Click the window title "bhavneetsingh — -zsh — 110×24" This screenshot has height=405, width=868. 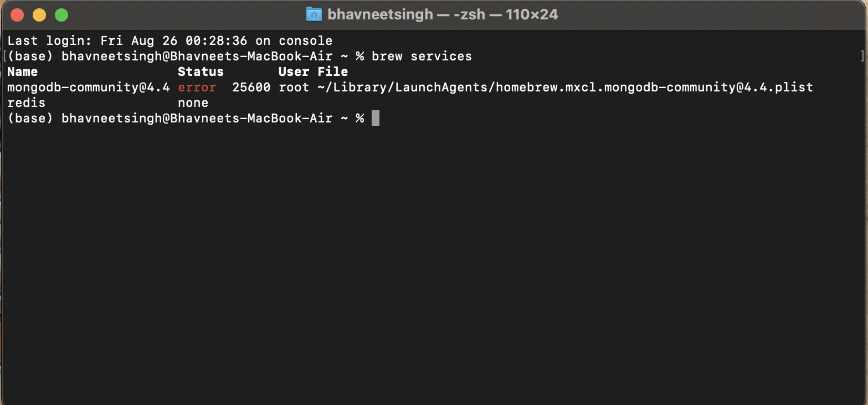pos(442,14)
